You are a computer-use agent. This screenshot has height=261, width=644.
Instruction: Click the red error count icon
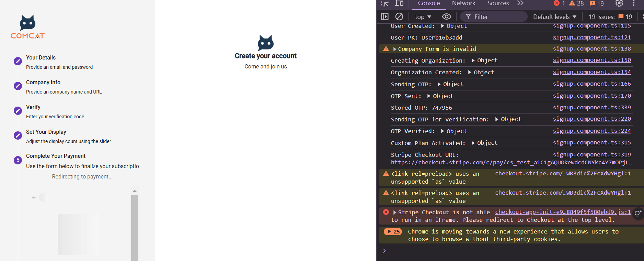[557, 3]
